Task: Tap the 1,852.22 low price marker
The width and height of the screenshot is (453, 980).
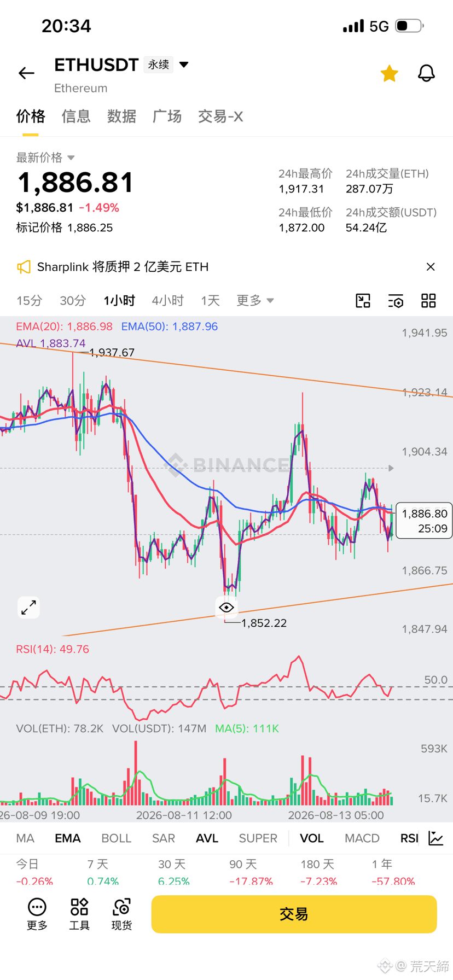Action: coord(264,623)
